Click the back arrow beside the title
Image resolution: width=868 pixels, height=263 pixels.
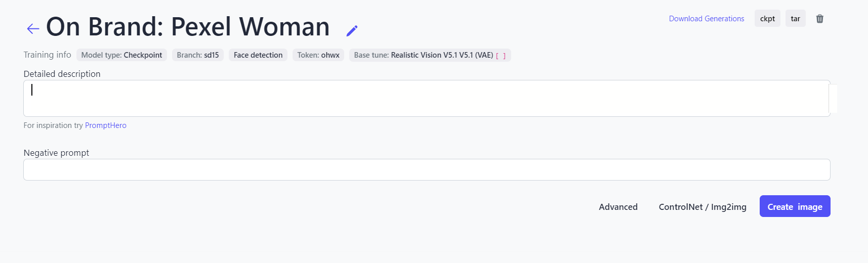click(33, 29)
